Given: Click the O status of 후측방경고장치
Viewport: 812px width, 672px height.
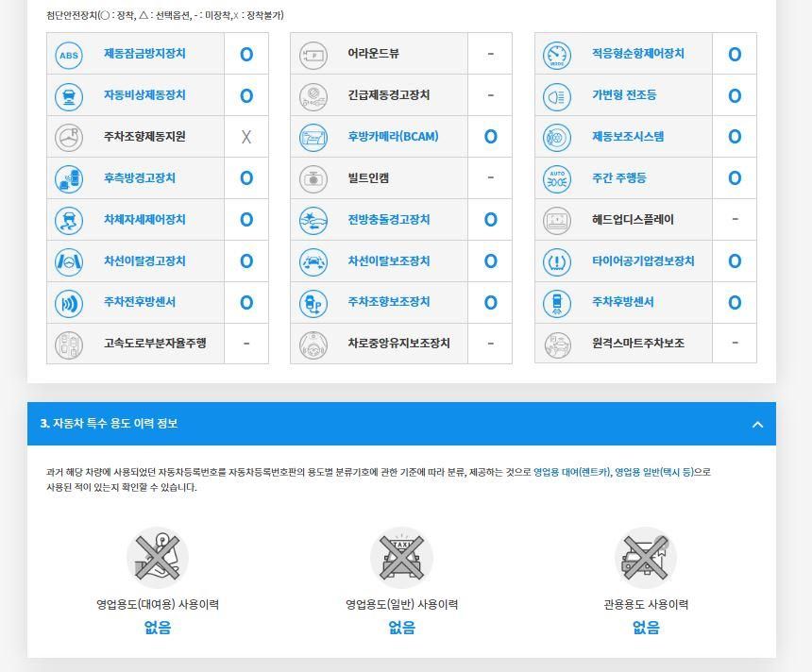Looking at the screenshot, I should coord(246,178).
